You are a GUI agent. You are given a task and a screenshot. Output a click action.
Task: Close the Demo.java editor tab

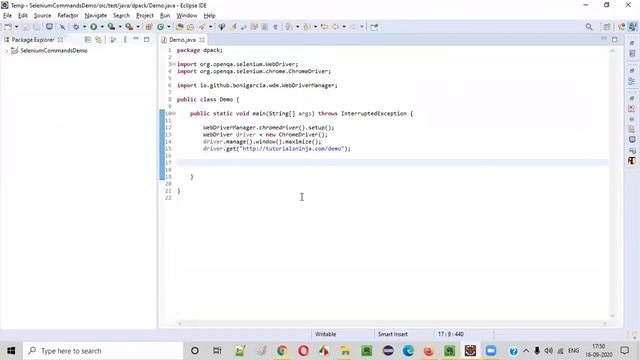(202, 40)
